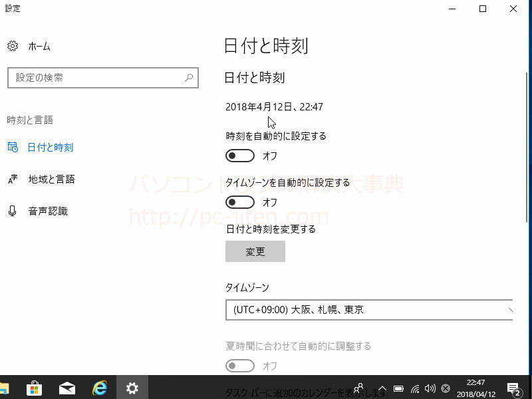Click the 設定の検索 search field

96,78
